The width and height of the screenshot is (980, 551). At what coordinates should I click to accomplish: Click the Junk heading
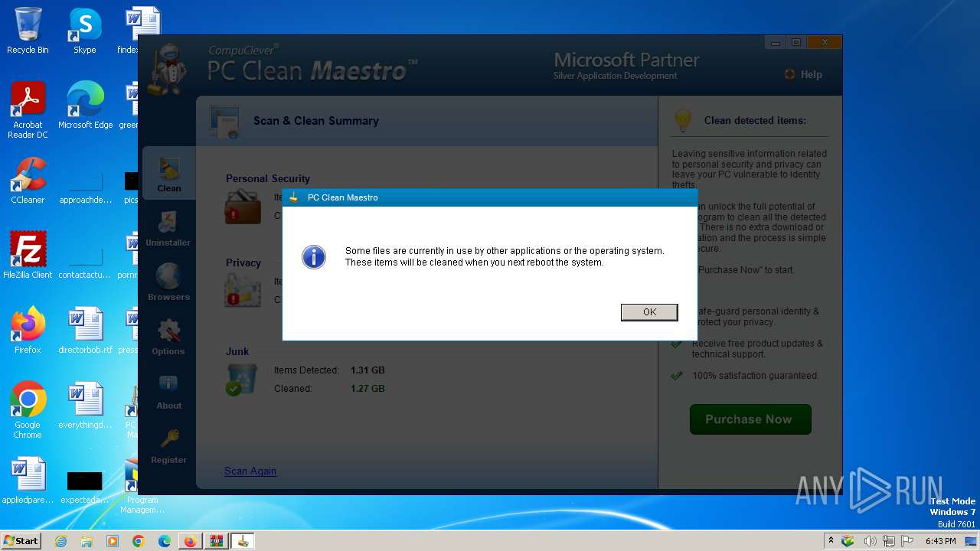[237, 351]
